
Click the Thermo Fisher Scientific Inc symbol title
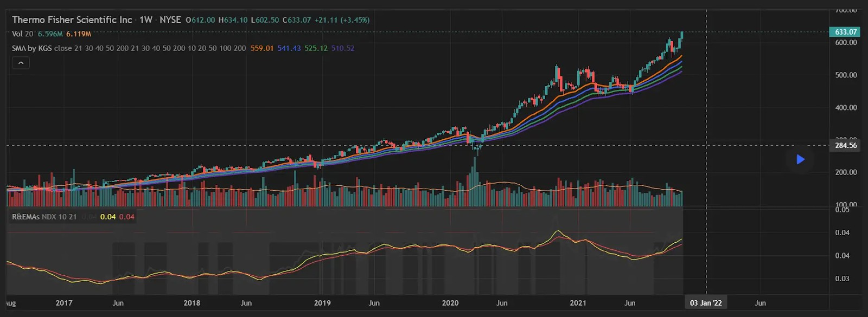72,20
